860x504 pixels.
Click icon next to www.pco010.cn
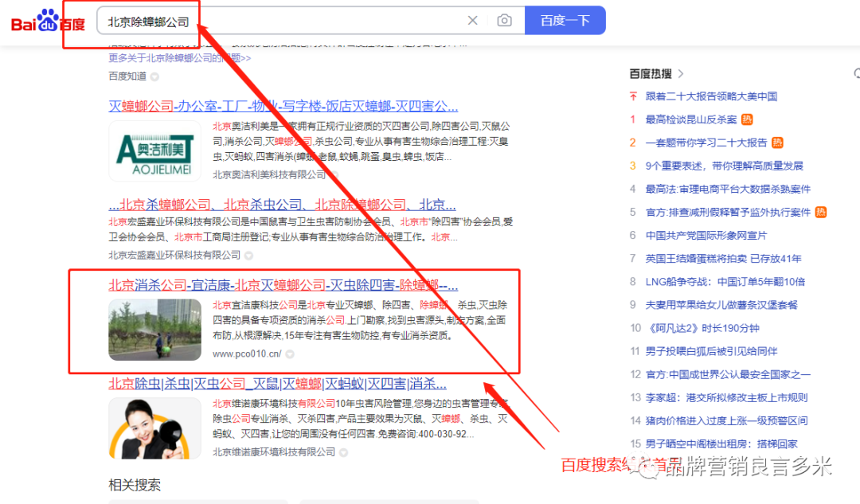[290, 354]
